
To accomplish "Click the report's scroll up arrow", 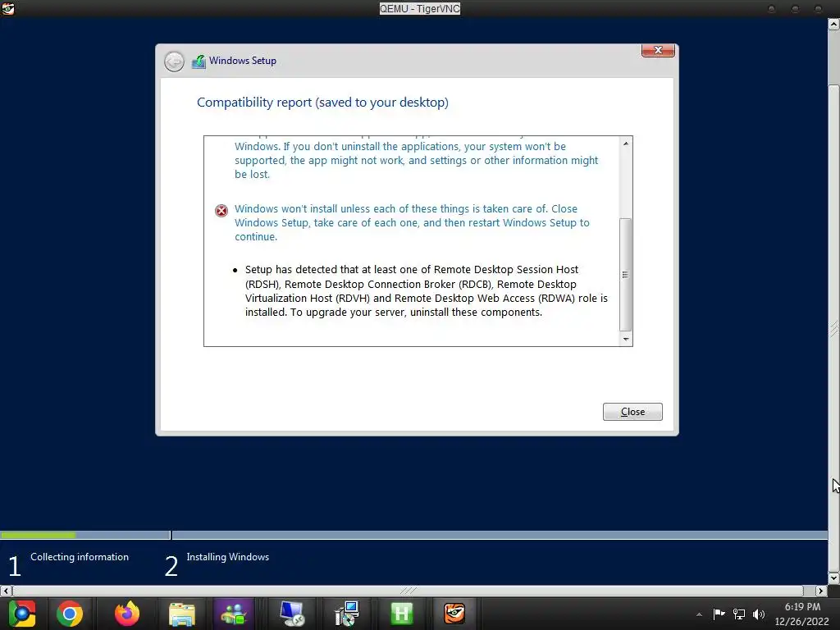I will [x=625, y=144].
